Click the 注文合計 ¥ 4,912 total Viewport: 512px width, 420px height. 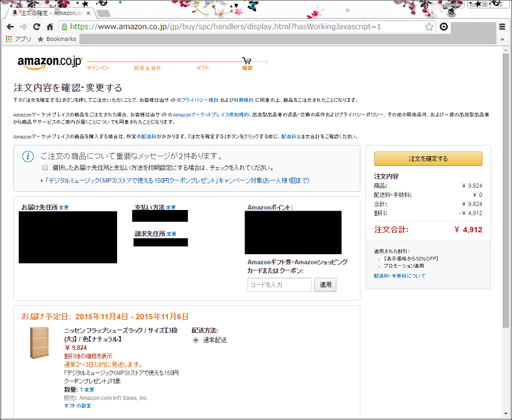click(428, 230)
